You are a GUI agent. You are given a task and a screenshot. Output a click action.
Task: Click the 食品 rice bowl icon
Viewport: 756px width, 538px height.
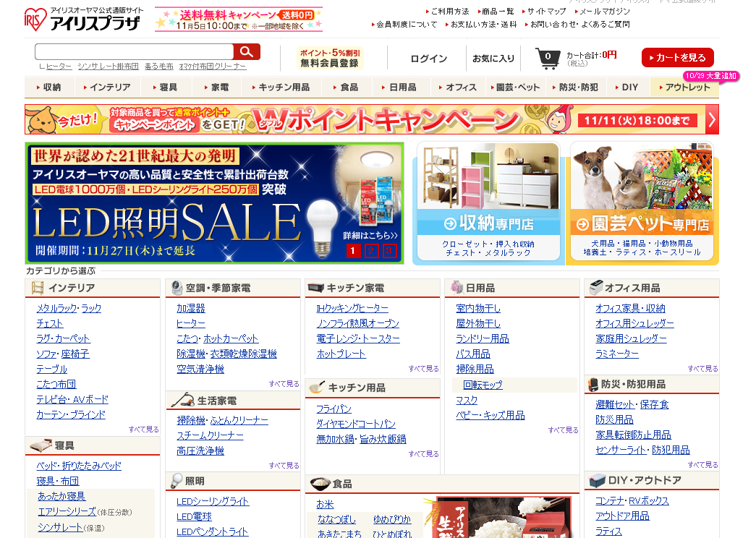[320, 484]
